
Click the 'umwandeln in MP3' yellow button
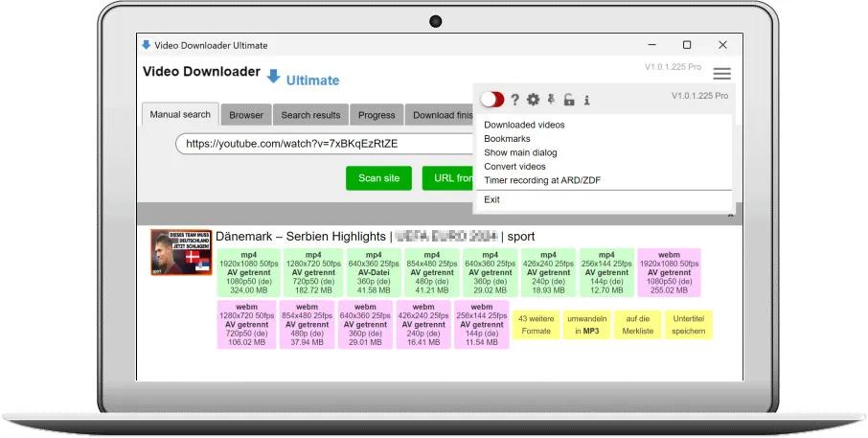coord(586,325)
